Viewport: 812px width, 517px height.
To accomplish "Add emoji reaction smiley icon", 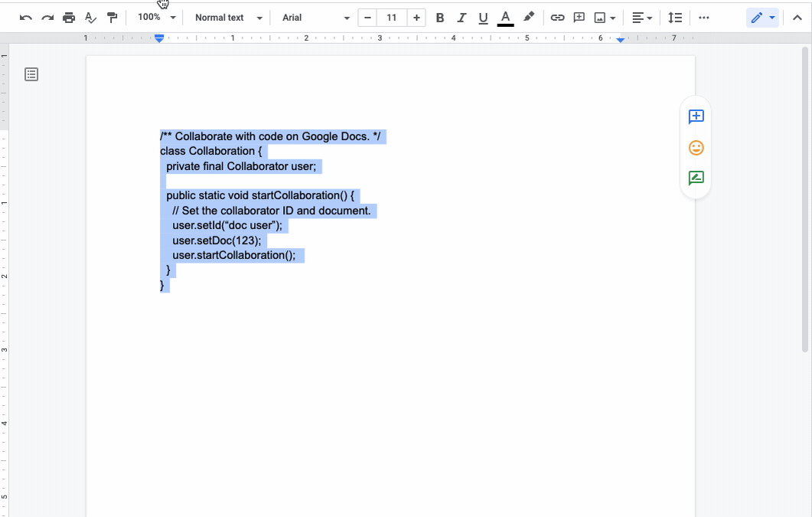I will (x=696, y=148).
